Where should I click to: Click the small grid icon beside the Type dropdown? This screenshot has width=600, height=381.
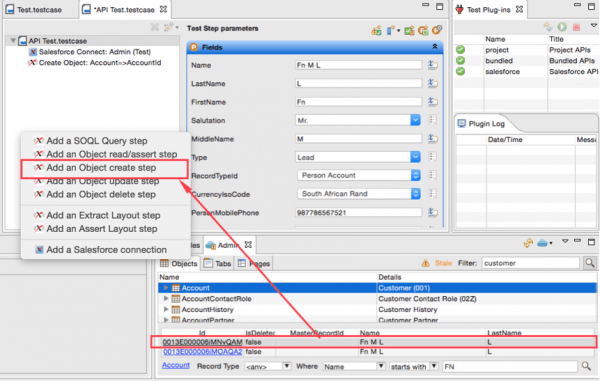coord(432,157)
